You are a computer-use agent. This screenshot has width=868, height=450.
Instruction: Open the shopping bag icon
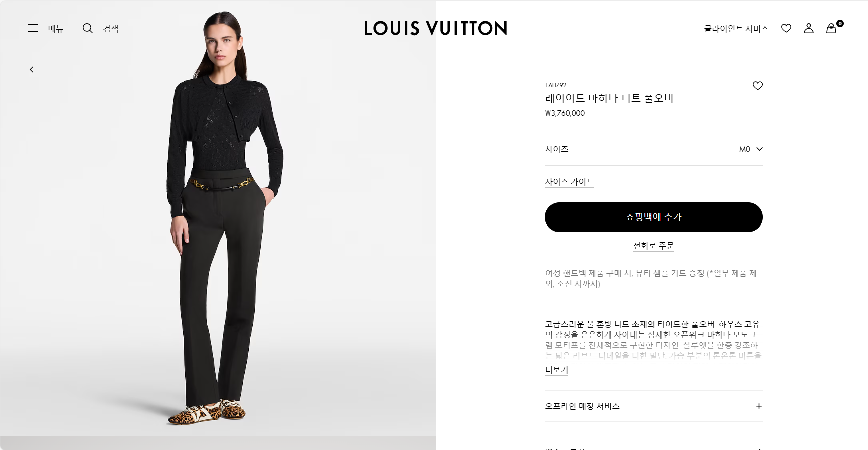(831, 28)
